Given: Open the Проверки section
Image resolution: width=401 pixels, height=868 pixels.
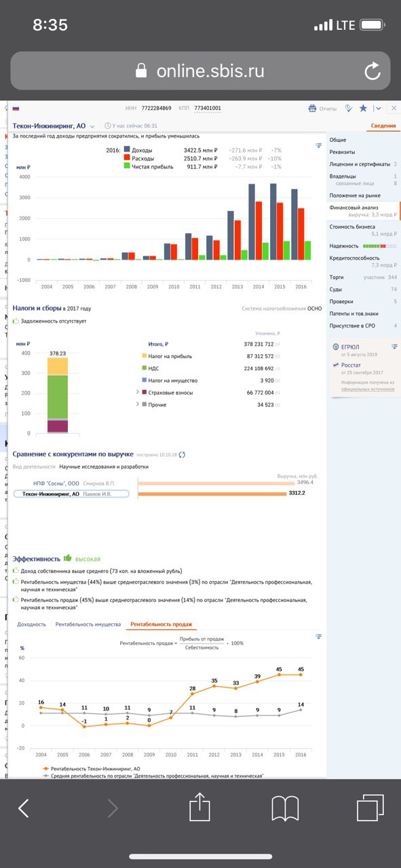Looking at the screenshot, I should pos(341,301).
